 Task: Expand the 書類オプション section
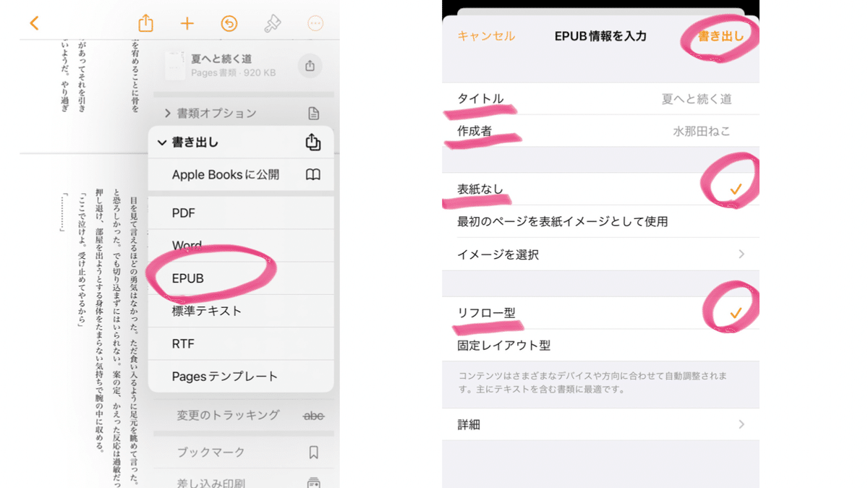coord(242,113)
